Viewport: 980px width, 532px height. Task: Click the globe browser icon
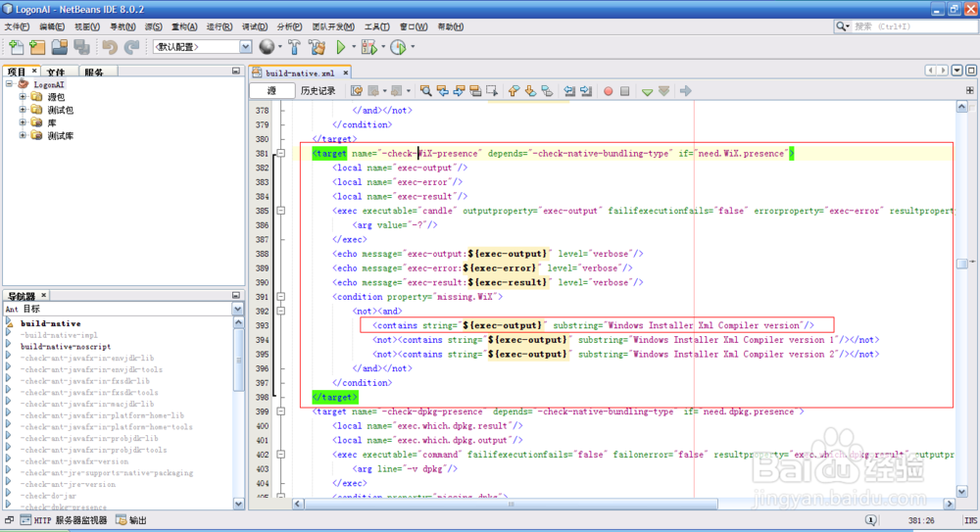pyautogui.click(x=267, y=47)
